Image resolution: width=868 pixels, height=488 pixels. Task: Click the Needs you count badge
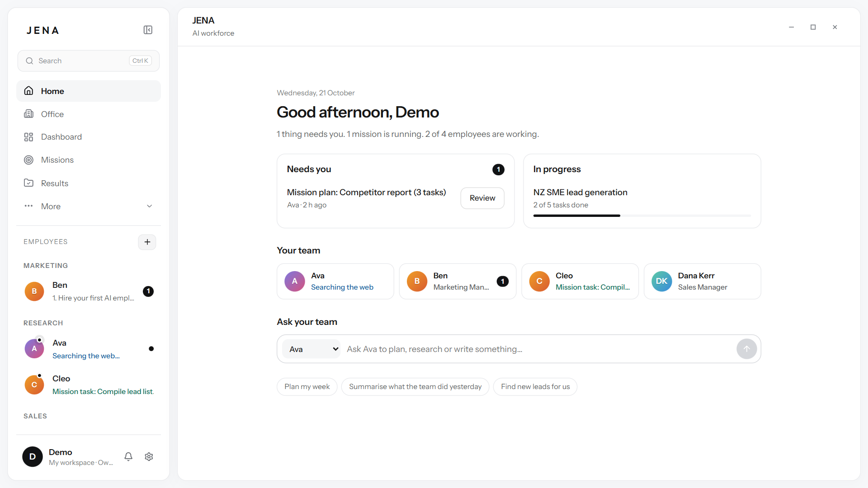[498, 169]
